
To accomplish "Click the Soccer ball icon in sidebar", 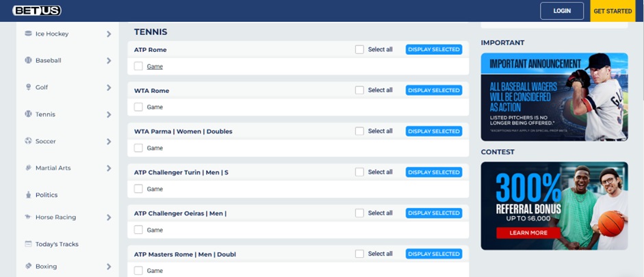I will [x=28, y=141].
